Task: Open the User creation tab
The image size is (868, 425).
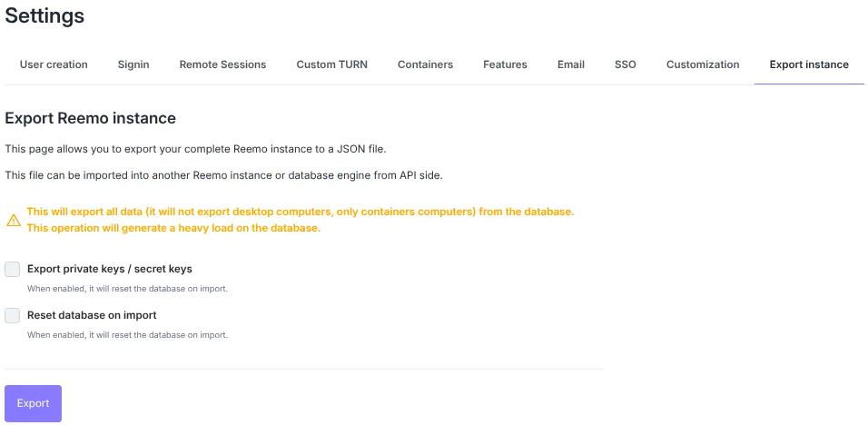Action: (x=54, y=64)
